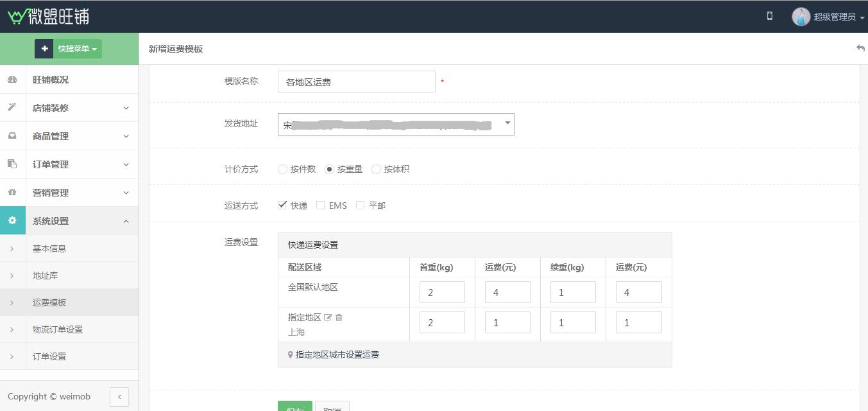Collapse the sidebar with the arrow button
The height and width of the screenshot is (411, 868).
point(119,397)
